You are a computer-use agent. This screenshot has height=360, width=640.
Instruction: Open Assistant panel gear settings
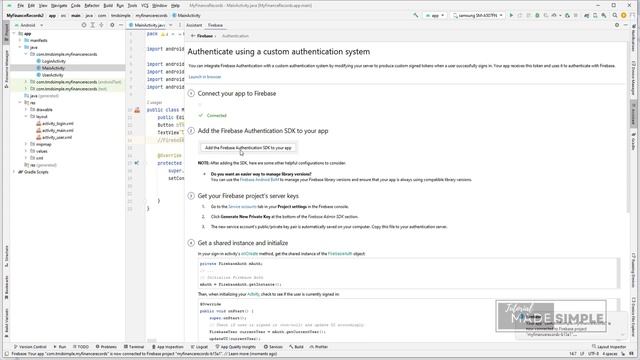617,25
